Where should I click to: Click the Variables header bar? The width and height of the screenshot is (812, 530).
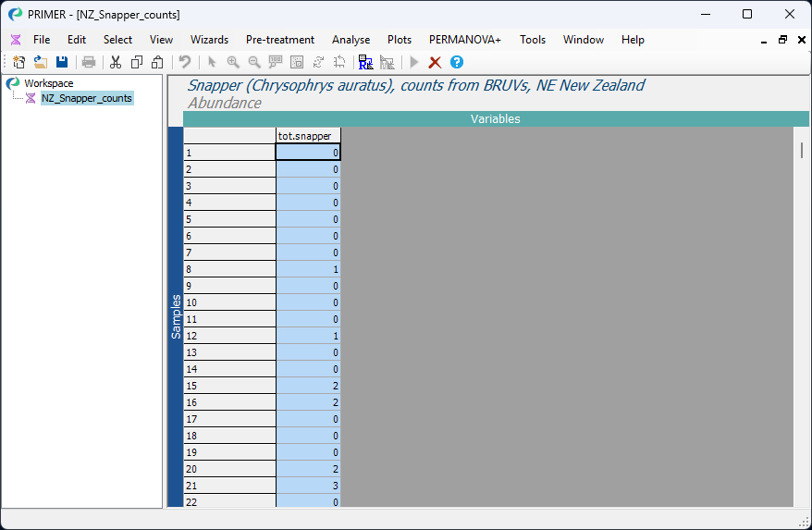click(496, 118)
